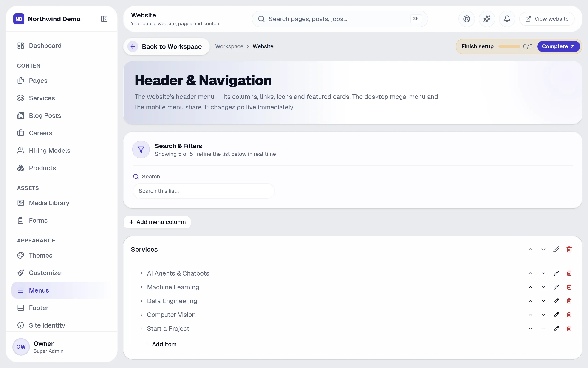Image resolution: width=588 pixels, height=368 pixels.
Task: Delete the Machine Learning item
Action: tap(569, 287)
